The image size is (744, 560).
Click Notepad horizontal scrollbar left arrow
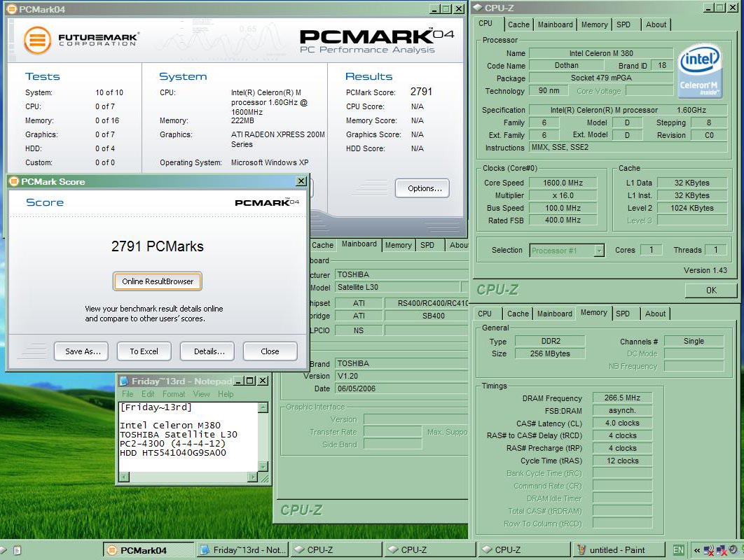[124, 477]
